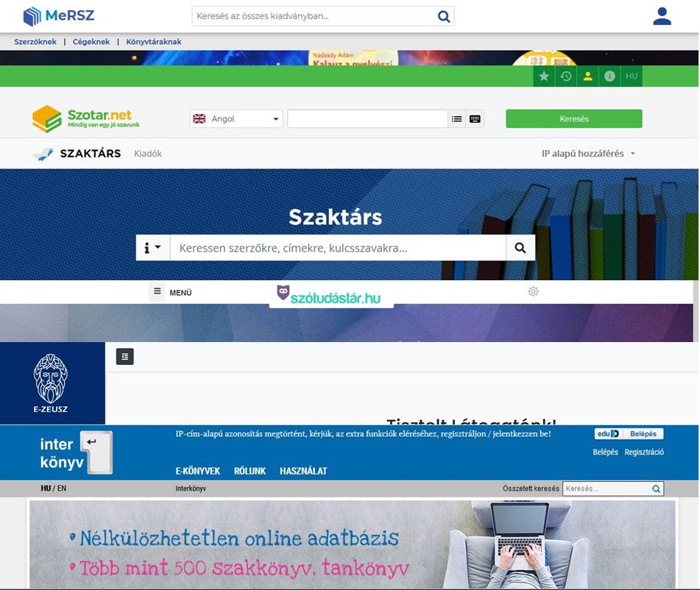The width and height of the screenshot is (700, 590).
Task: Open the E-KÖNYVEK menu item
Action: click(197, 471)
